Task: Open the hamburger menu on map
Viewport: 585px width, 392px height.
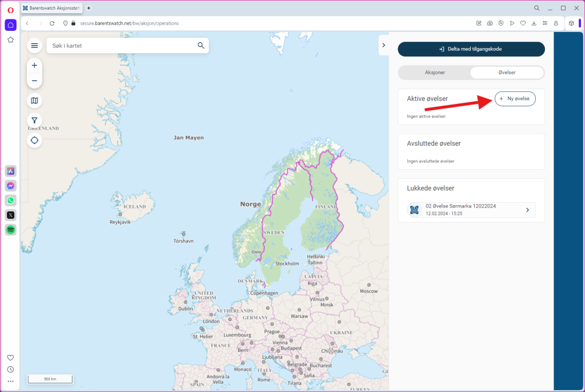Action: pyautogui.click(x=34, y=46)
